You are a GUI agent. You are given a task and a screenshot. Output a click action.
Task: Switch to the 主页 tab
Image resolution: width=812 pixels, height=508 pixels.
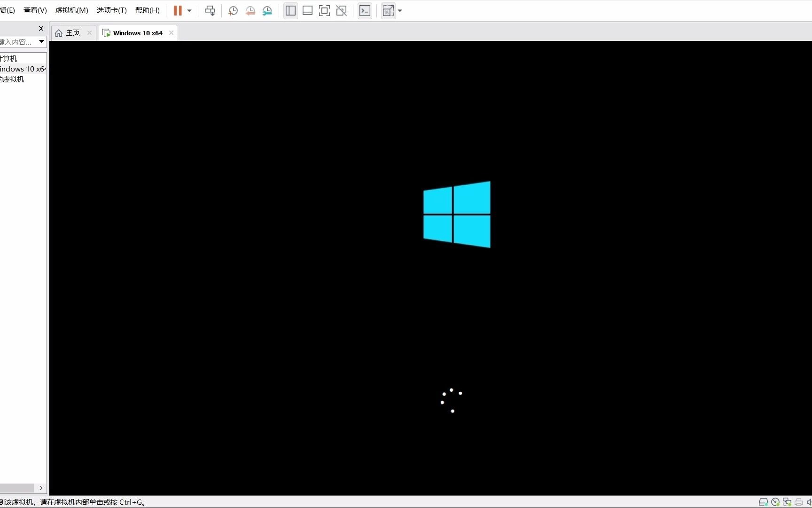(72, 32)
